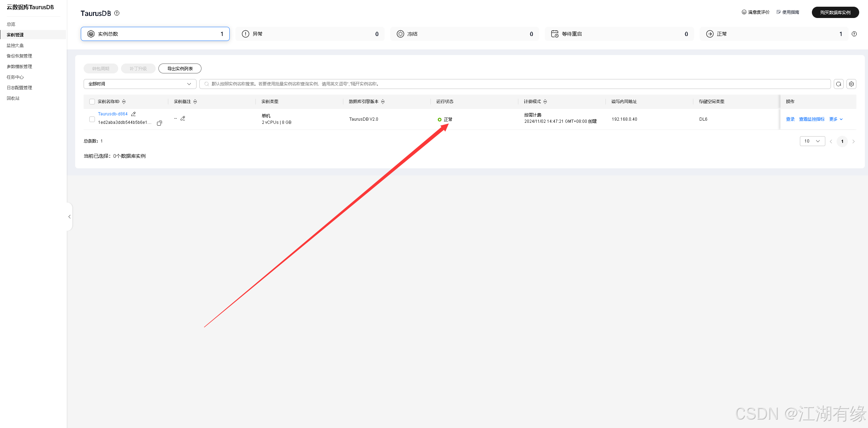The image size is (868, 428).
Task: Click the refresh list icon button
Action: click(839, 84)
